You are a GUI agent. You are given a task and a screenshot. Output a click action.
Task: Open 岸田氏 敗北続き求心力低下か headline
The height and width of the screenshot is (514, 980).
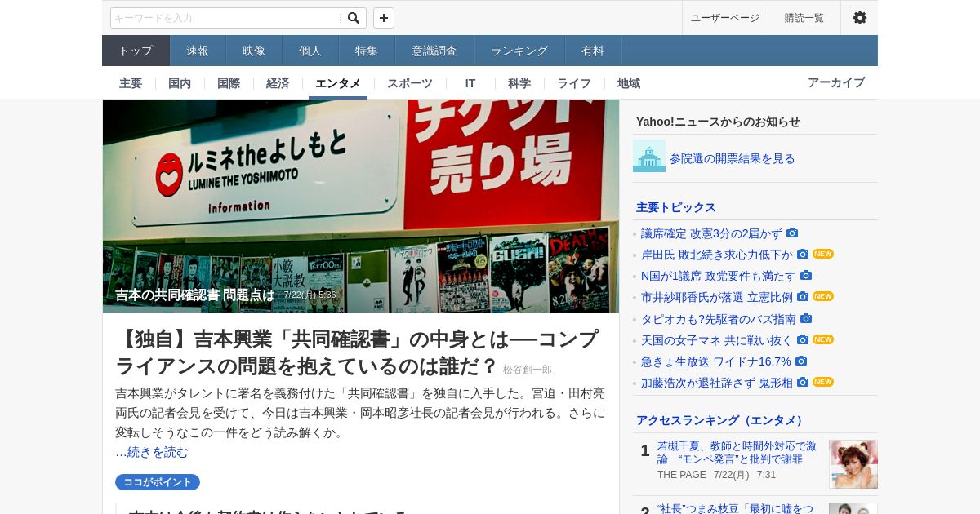[717, 255]
